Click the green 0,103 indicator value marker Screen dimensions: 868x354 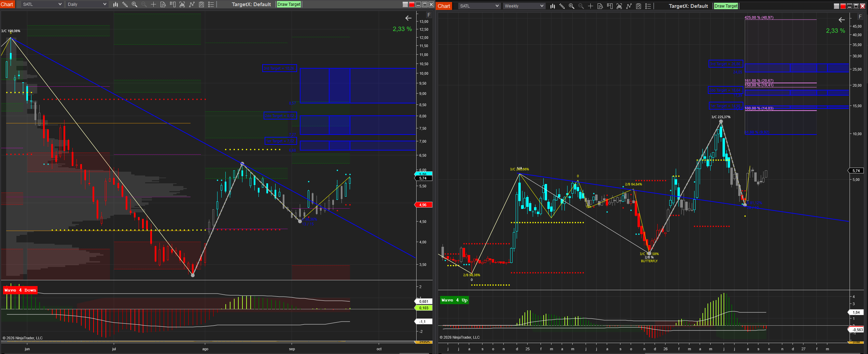(423, 308)
